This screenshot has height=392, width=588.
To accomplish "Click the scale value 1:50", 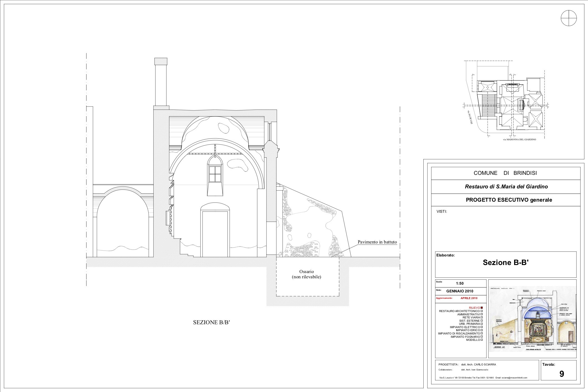I will [460, 284].
